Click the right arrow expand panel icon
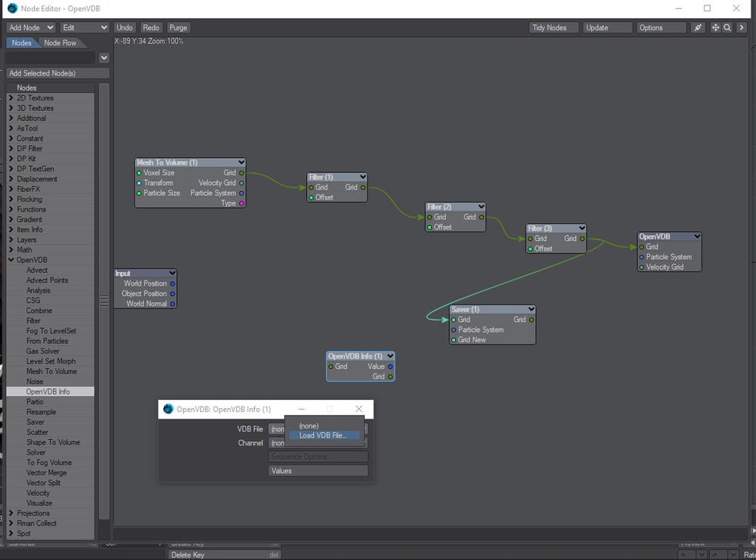The height and width of the screenshot is (560, 756). pos(742,27)
